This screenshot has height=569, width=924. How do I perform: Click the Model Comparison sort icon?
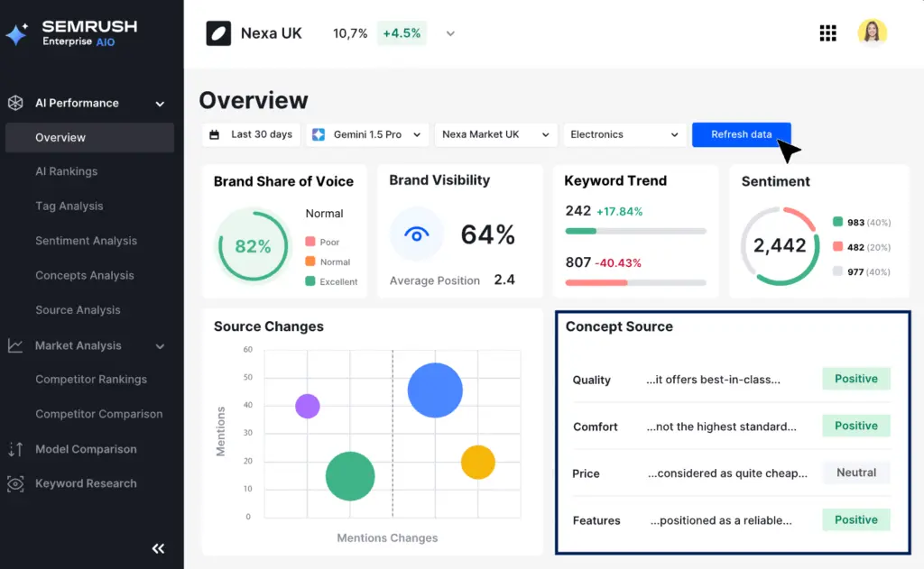[x=14, y=449]
